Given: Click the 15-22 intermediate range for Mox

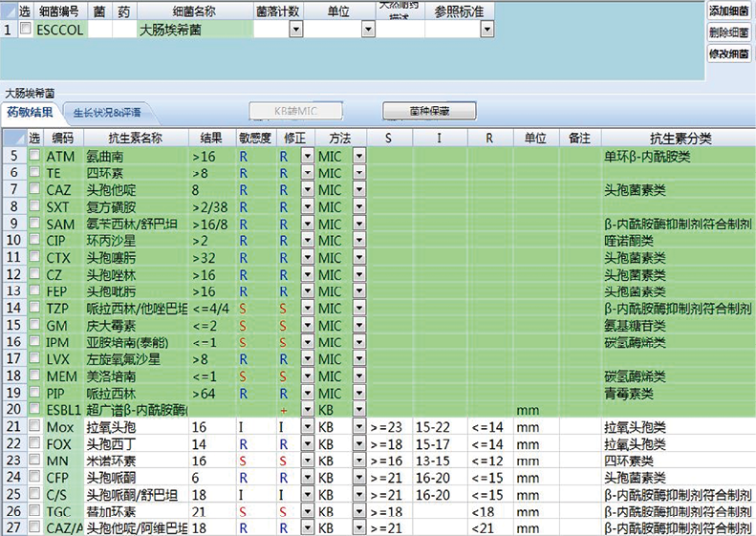Looking at the screenshot, I should click(440, 427).
